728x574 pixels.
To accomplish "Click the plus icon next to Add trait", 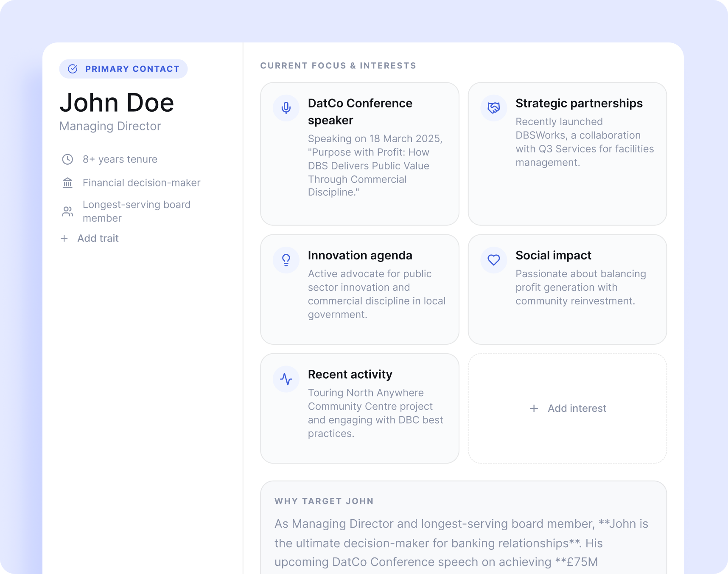I will [x=64, y=239].
